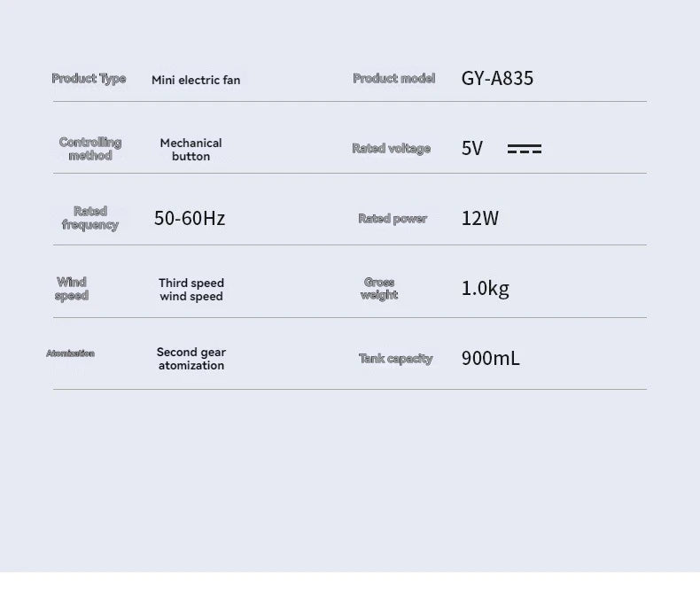
Task: Select the Rated frequency label
Action: (90, 218)
